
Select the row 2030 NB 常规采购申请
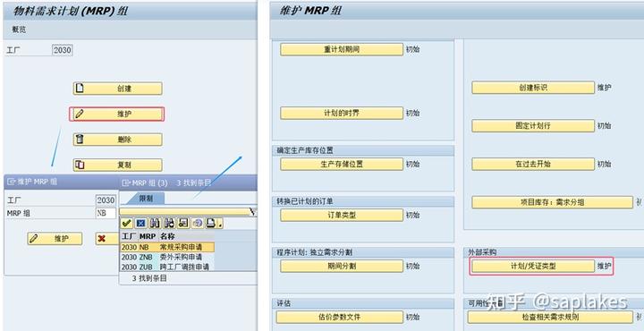pos(167,247)
